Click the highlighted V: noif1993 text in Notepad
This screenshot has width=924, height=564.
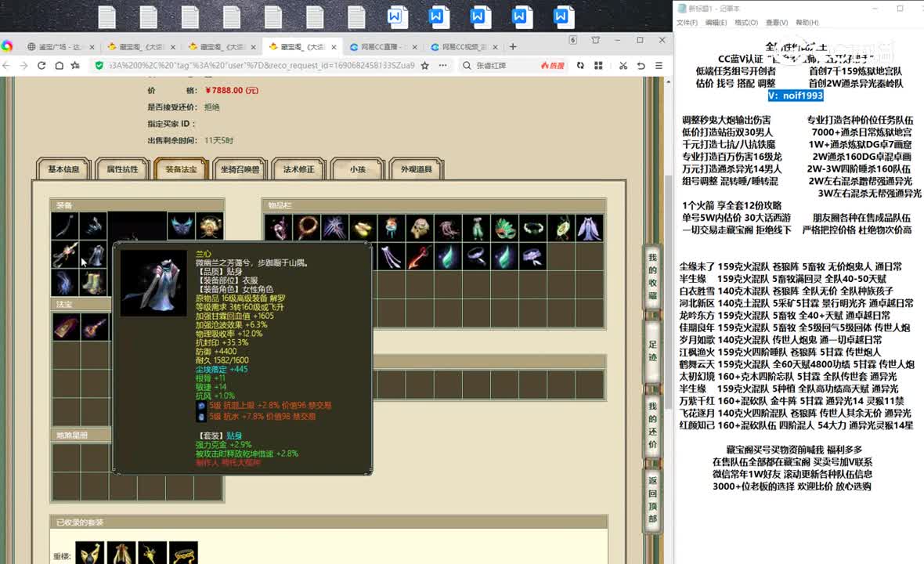tap(796, 96)
